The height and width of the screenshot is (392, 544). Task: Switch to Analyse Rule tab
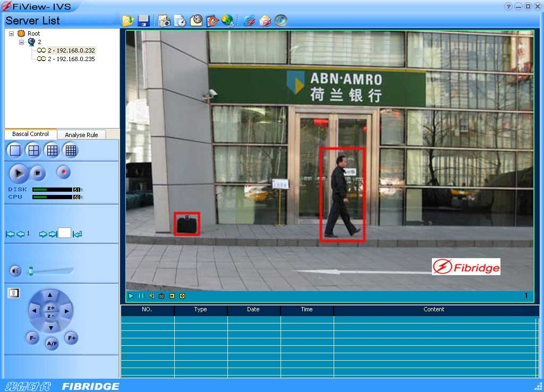click(x=81, y=134)
